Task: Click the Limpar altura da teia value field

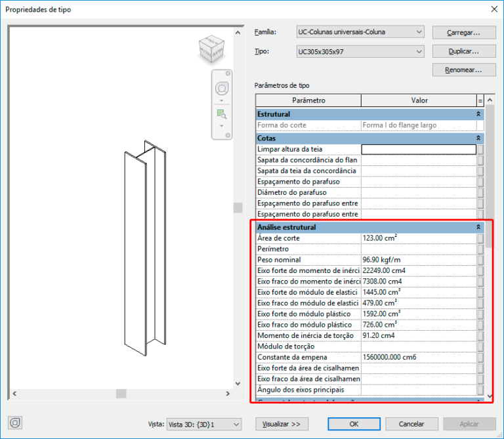Action: [419, 150]
